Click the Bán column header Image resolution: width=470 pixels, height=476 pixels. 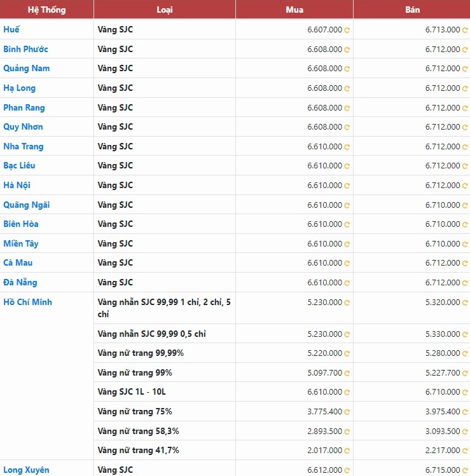tap(412, 10)
